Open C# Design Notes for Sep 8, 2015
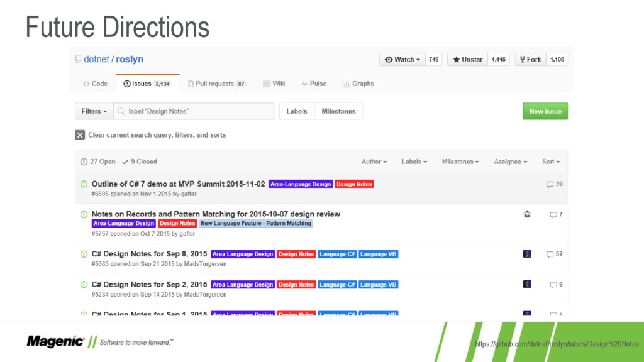Image resolution: width=644 pixels, height=362 pixels. pyautogui.click(x=149, y=254)
